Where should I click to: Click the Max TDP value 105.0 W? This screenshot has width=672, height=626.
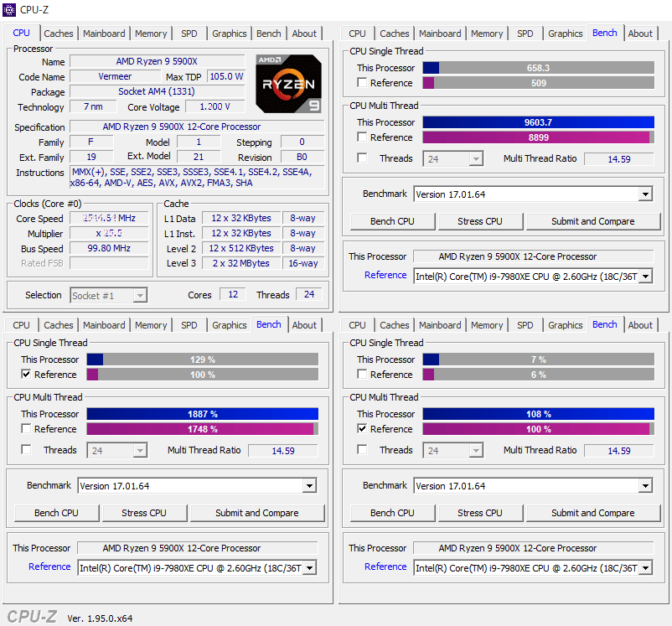[226, 76]
